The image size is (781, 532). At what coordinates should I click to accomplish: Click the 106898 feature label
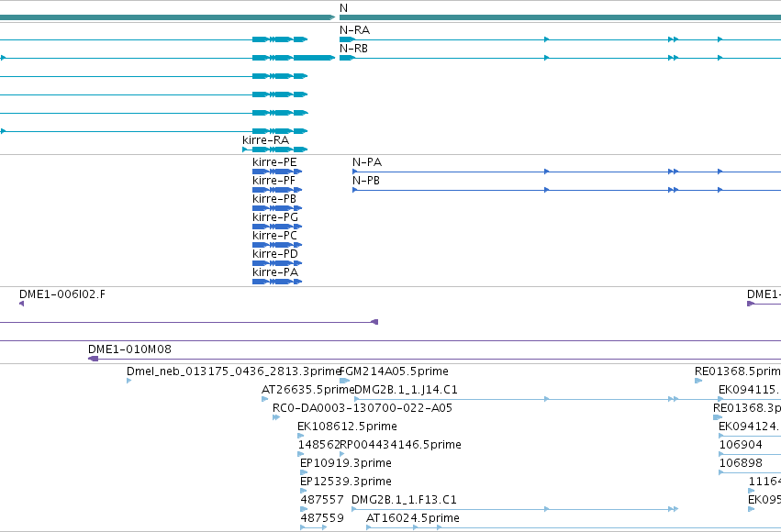click(741, 463)
